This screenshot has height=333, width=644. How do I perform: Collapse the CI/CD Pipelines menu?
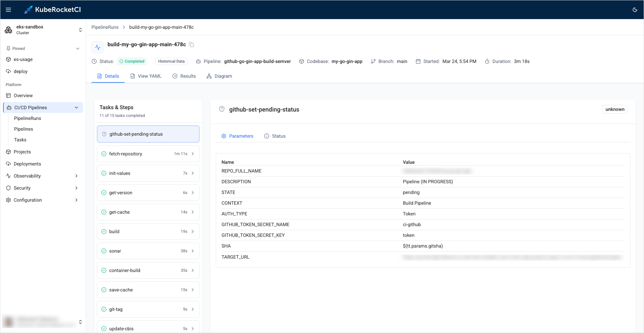76,108
